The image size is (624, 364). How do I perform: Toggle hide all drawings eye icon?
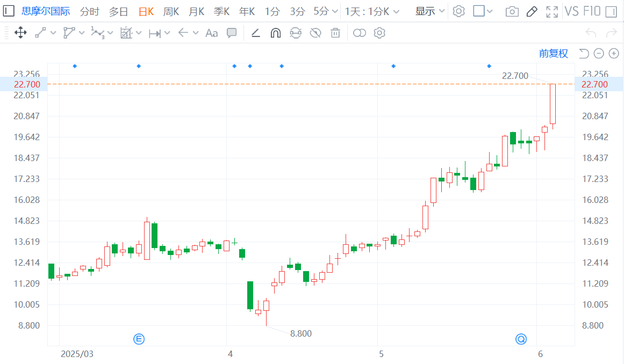pyautogui.click(x=315, y=33)
